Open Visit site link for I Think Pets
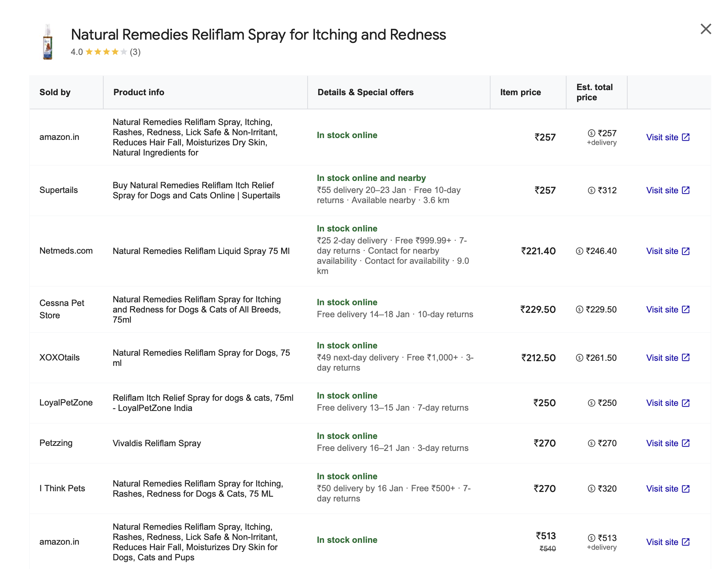The image size is (728, 569). click(662, 489)
